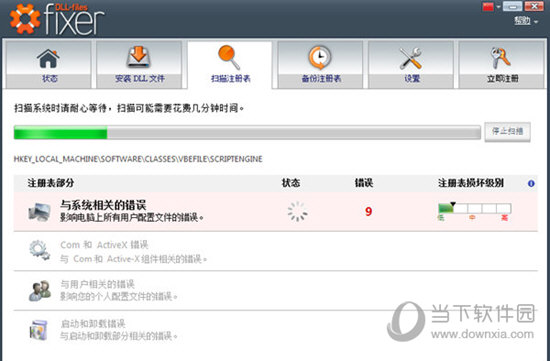Click the 与 Com 和 Active-X 组件相关的错误 description
This screenshot has height=361, width=550.
(x=133, y=259)
